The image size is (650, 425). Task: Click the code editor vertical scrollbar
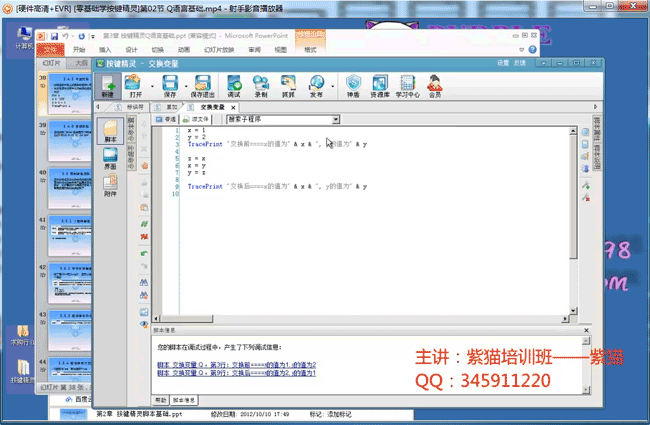click(x=572, y=200)
